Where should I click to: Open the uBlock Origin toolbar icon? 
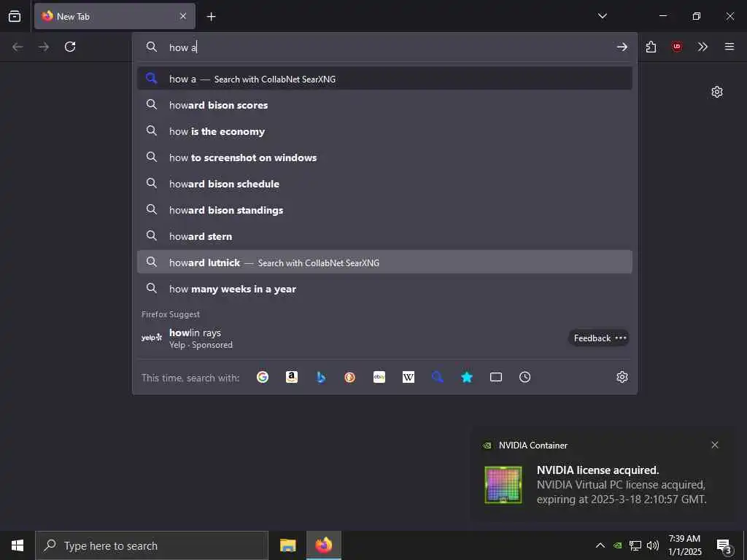tap(677, 47)
